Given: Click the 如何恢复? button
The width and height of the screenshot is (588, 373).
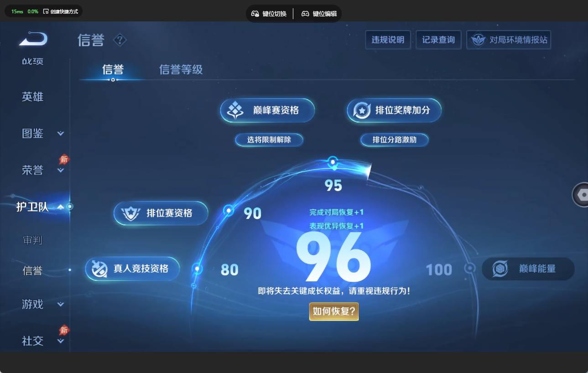Looking at the screenshot, I should point(334,311).
